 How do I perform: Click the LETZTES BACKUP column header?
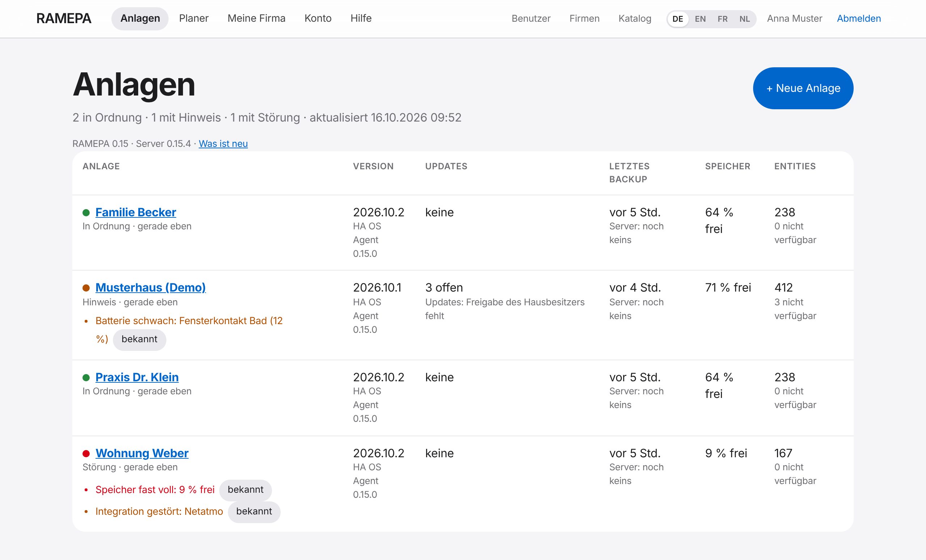(629, 173)
